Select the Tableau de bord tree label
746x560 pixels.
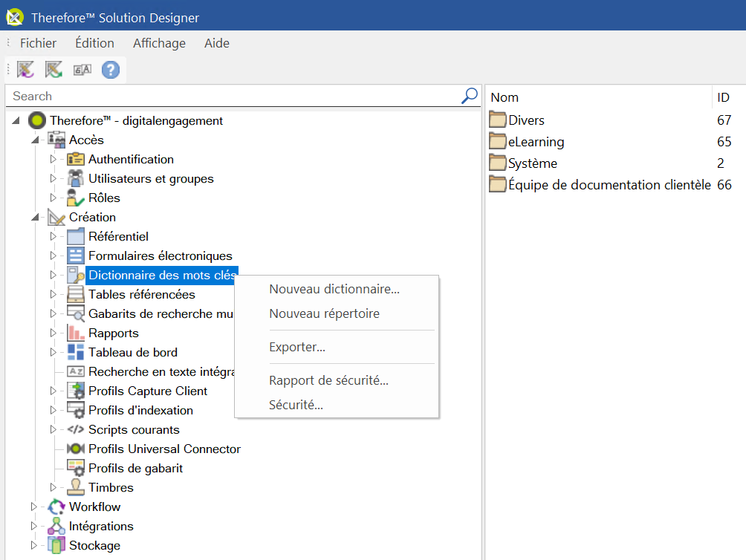click(x=133, y=352)
